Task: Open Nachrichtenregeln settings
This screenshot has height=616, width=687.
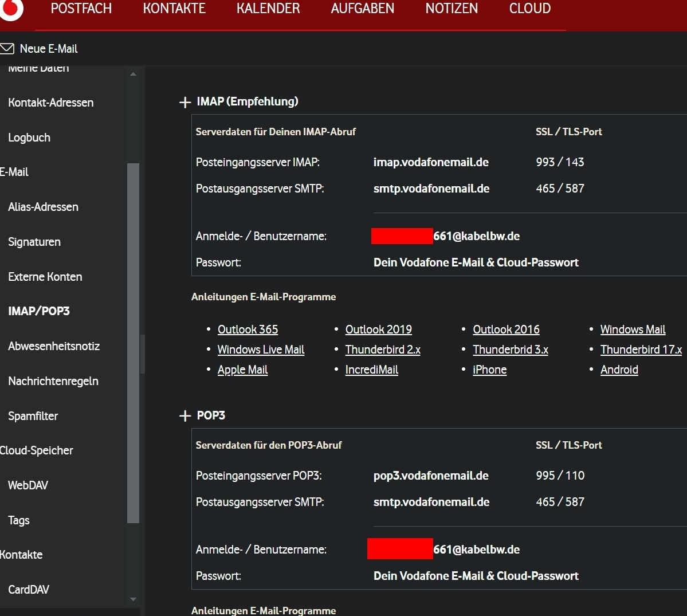Action: pos(53,381)
